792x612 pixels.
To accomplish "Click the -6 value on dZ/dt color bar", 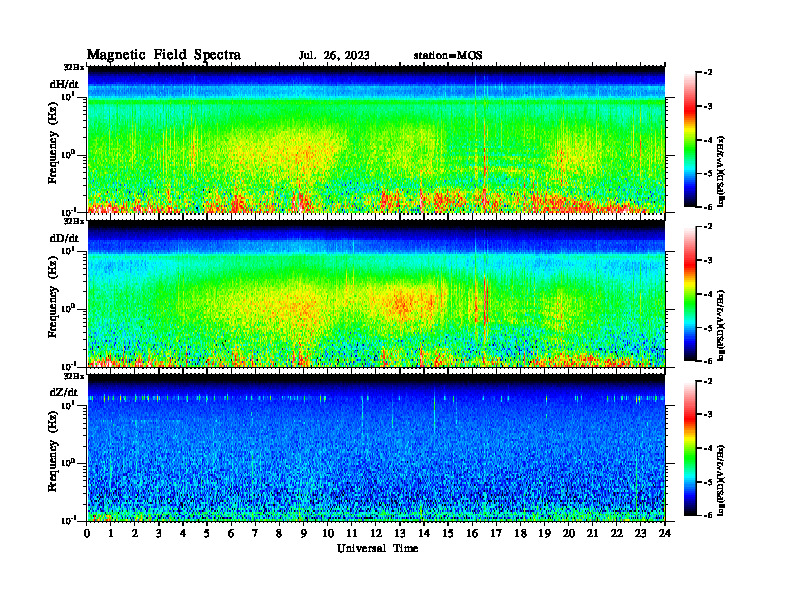I will click(708, 515).
